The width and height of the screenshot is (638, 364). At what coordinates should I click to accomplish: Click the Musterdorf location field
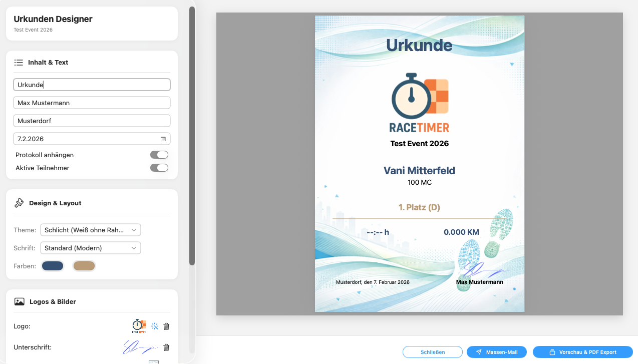point(92,121)
